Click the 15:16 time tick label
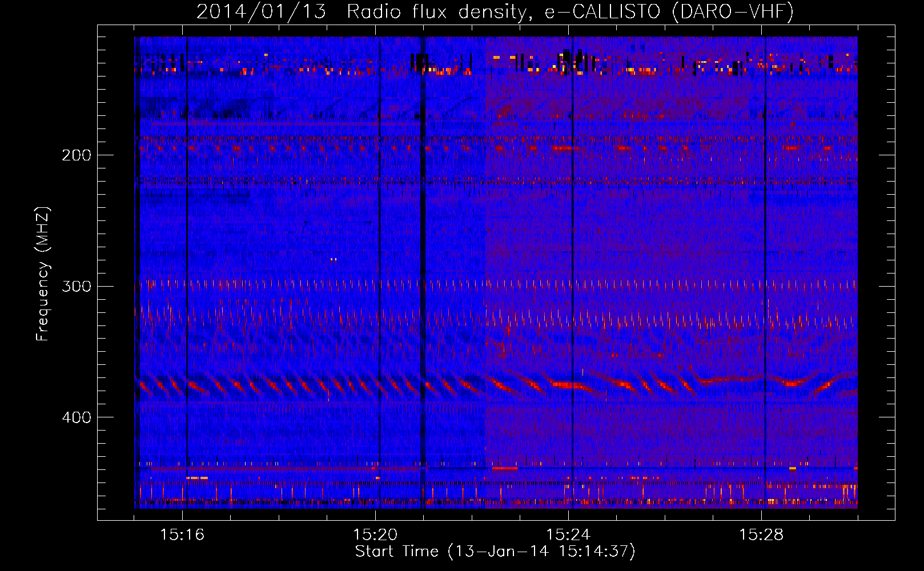This screenshot has height=571, width=924. (x=182, y=535)
